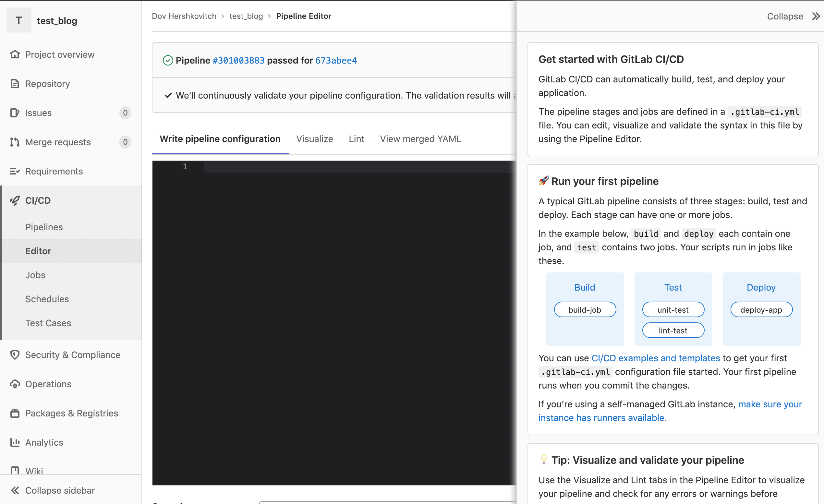This screenshot has width=824, height=504.
Task: Switch to the Visualize tab
Action: [x=314, y=139]
